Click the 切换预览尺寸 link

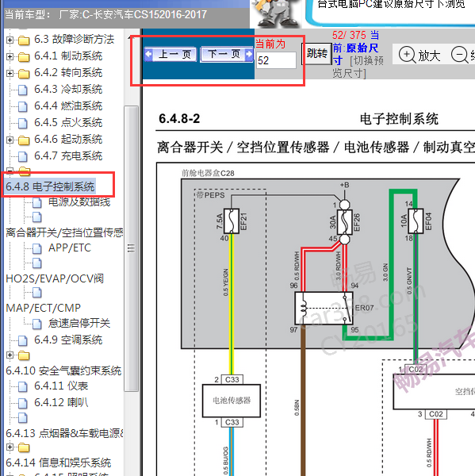[358, 67]
